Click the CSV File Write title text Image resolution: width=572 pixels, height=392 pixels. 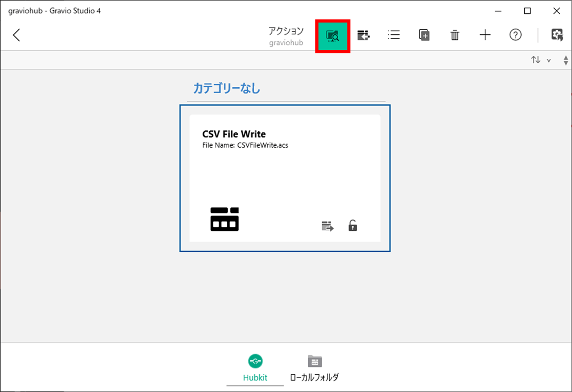pos(234,134)
